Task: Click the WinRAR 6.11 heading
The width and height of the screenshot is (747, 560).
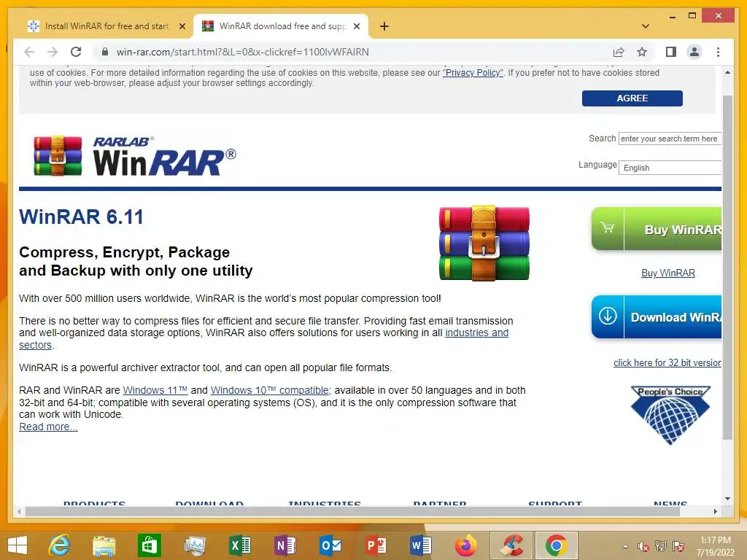Action: [81, 217]
